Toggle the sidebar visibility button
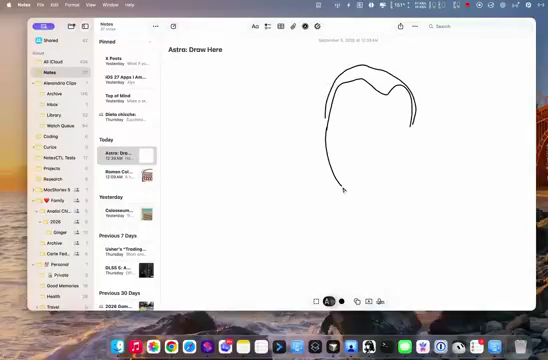 coord(85,26)
